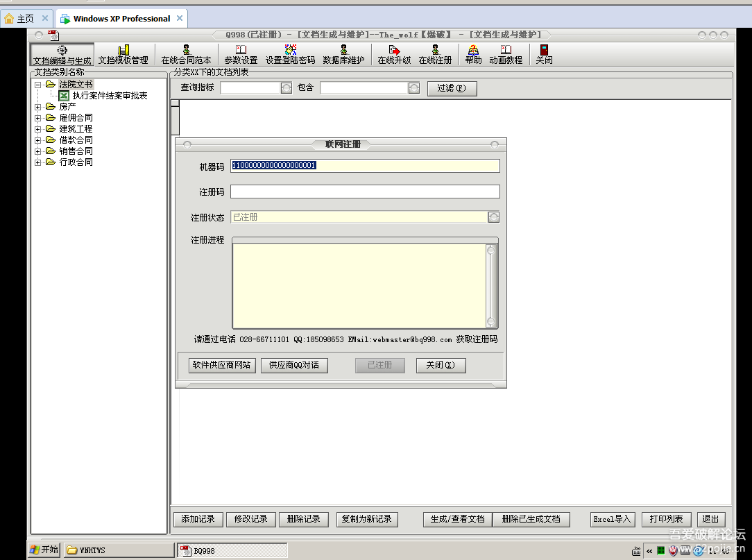Screen dimensions: 752x560
Task: Click the 注册进程 vertical scrollbar
Action: pos(490,286)
